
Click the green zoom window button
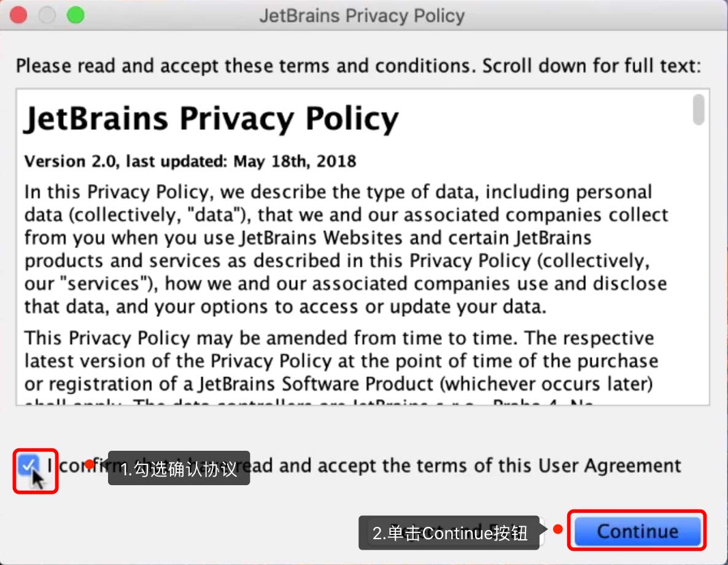point(75,15)
